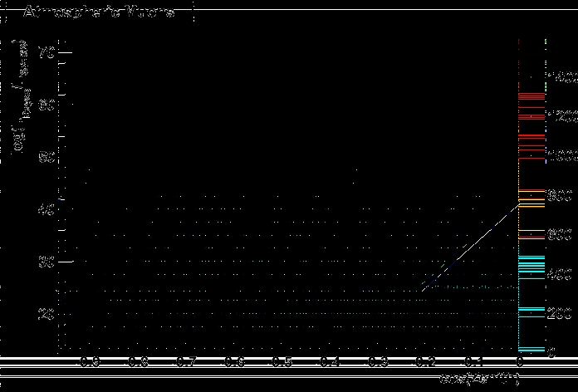Click the 200 colorbar scale label
578x392 pixels.
[561, 315]
